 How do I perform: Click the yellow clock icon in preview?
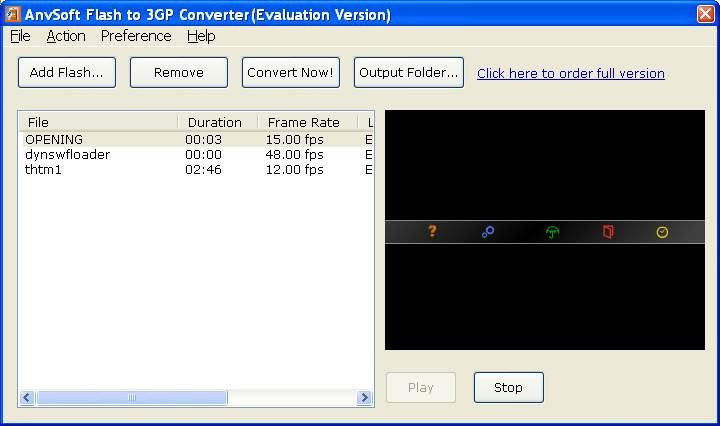662,232
